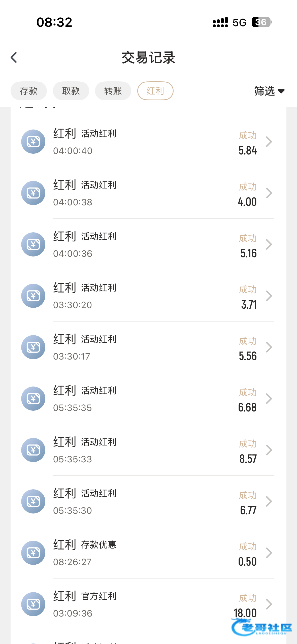Open the 筛选 filter dropdown
Screen dimensions: 297x644
pos(269,91)
